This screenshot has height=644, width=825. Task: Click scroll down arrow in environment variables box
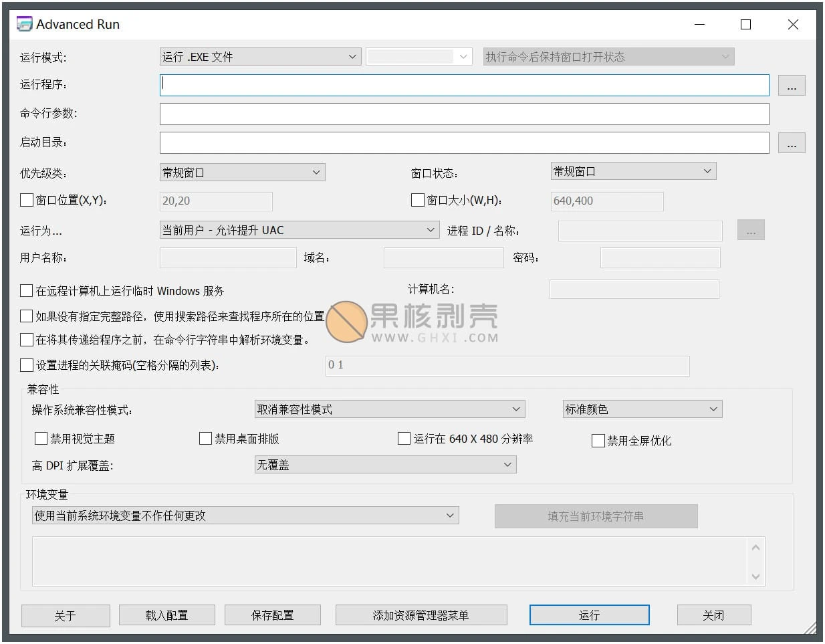coord(755,576)
